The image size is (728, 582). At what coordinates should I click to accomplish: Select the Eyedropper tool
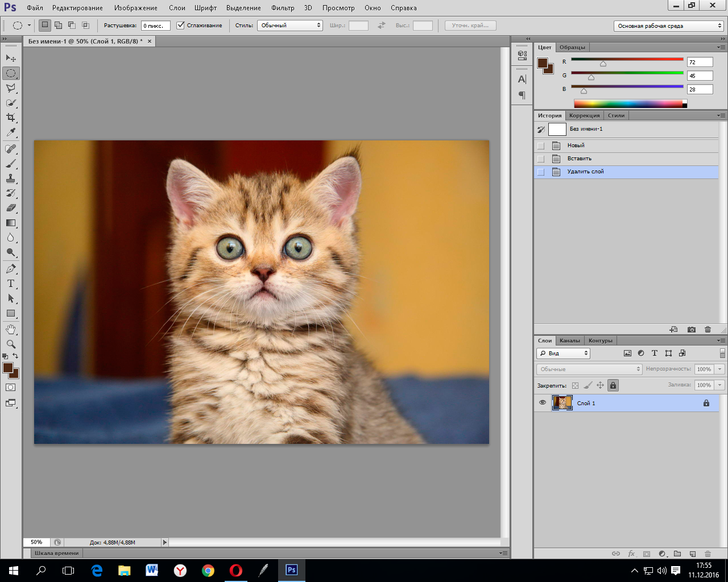click(x=11, y=132)
